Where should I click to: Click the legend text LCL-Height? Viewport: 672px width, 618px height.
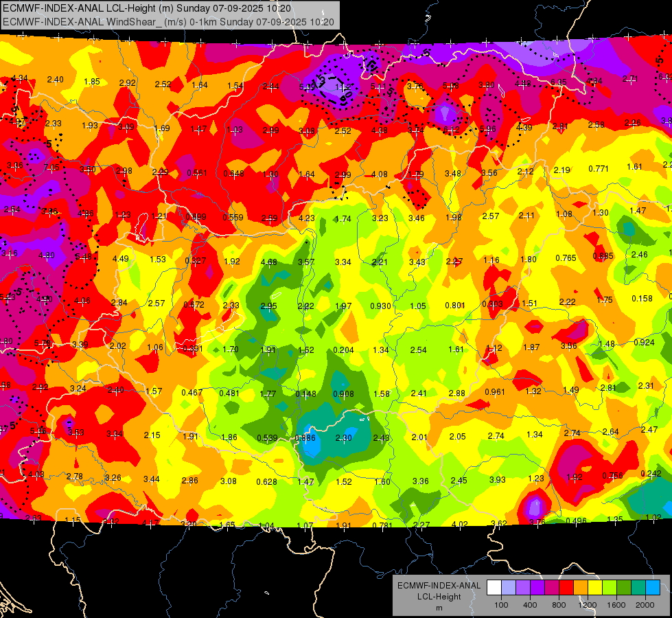[439, 597]
